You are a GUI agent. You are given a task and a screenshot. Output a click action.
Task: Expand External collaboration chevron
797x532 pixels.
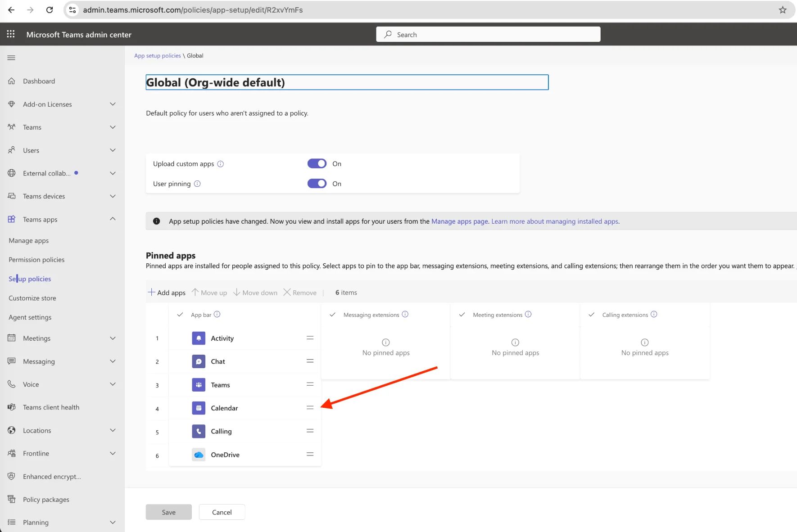(x=113, y=173)
